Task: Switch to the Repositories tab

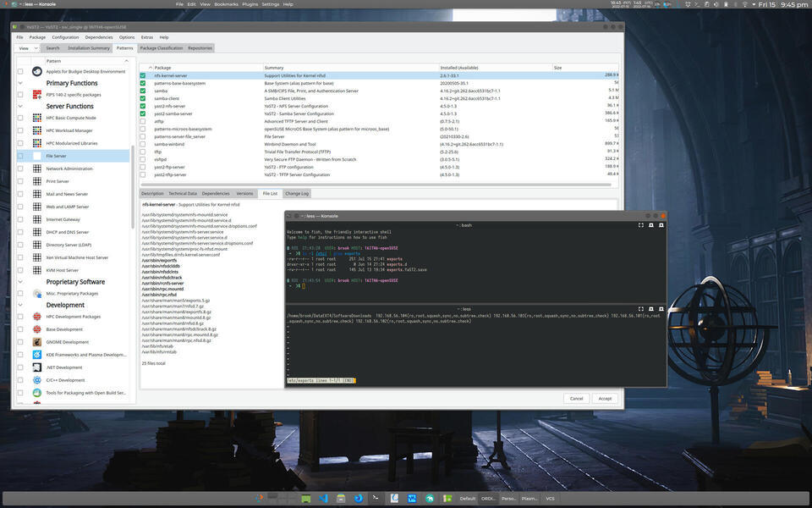Action: coord(200,48)
